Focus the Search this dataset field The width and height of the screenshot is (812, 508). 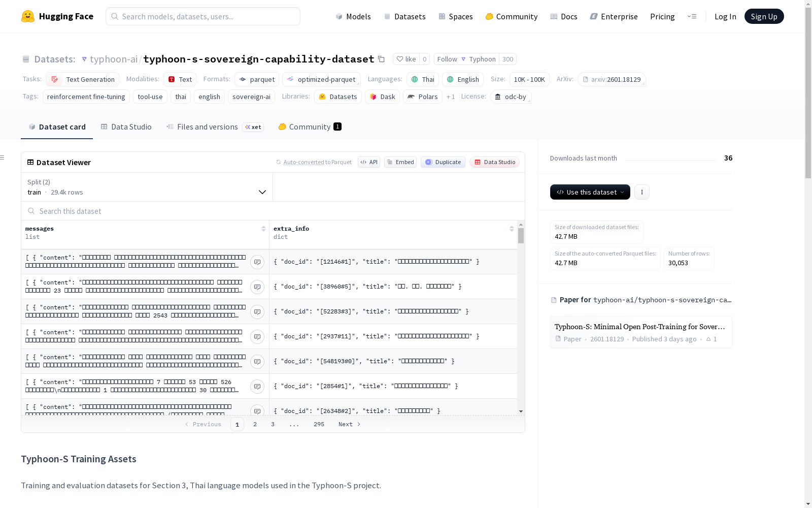point(273,211)
